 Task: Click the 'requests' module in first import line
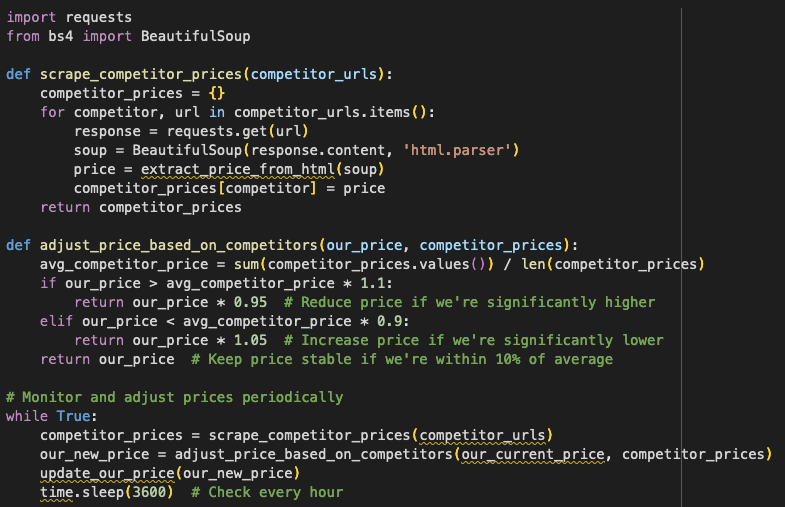pyautogui.click(x=98, y=18)
